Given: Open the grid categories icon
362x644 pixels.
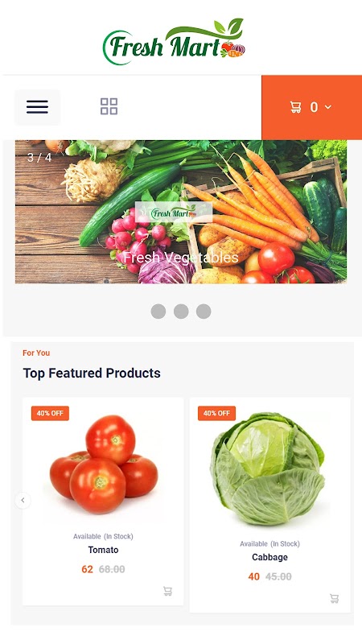Looking at the screenshot, I should [109, 106].
